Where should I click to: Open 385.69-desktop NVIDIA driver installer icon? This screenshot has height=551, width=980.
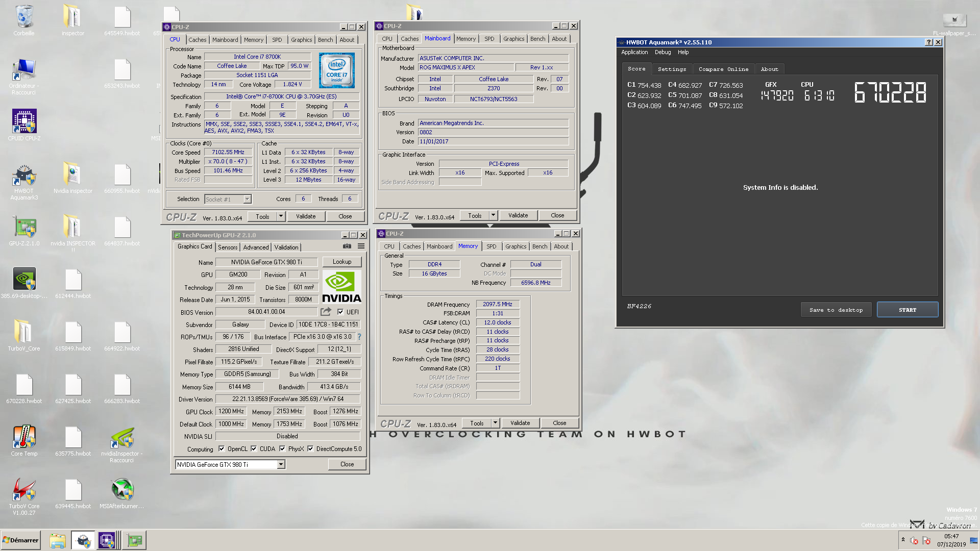pos(24,283)
